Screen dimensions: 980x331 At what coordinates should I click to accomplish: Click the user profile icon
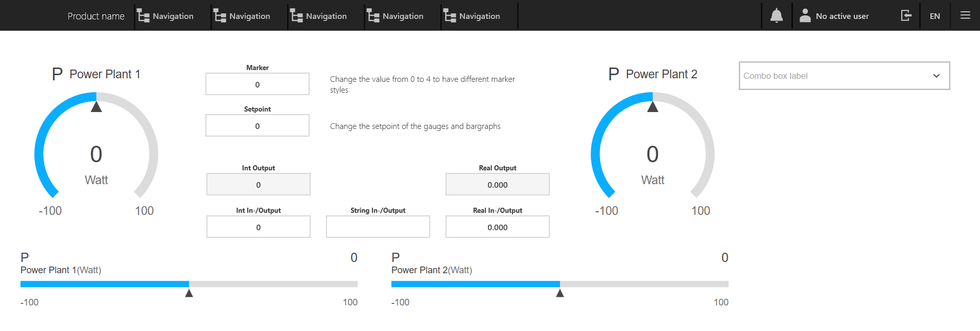[x=805, y=16]
